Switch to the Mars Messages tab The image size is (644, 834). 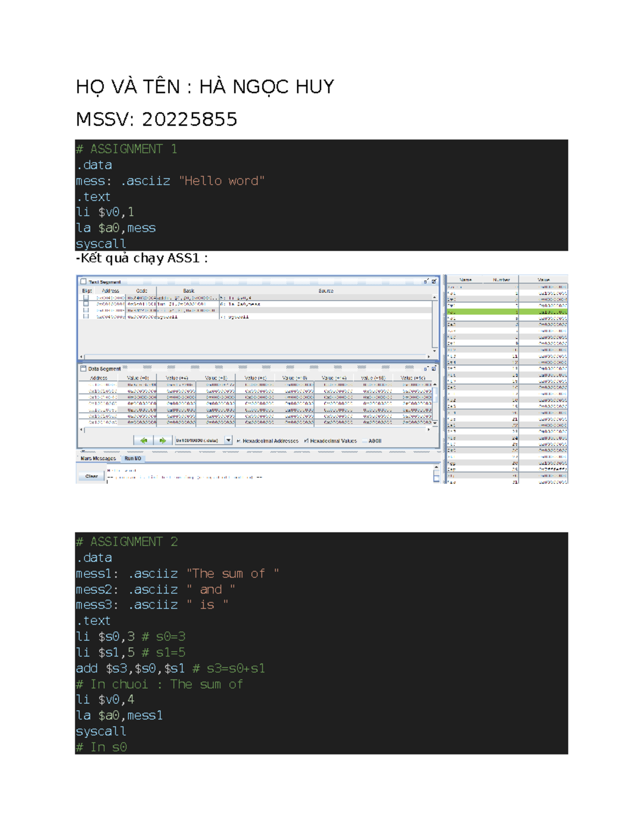pos(99,458)
